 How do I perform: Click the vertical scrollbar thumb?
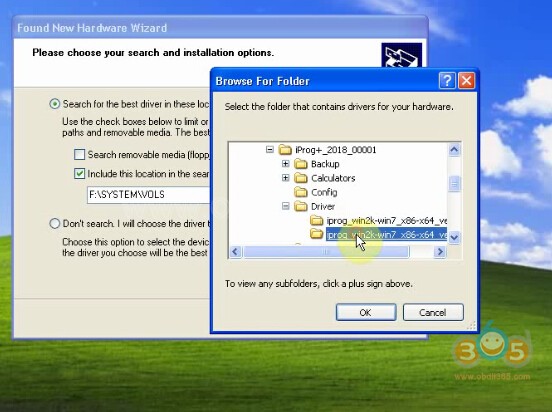pos(454,184)
